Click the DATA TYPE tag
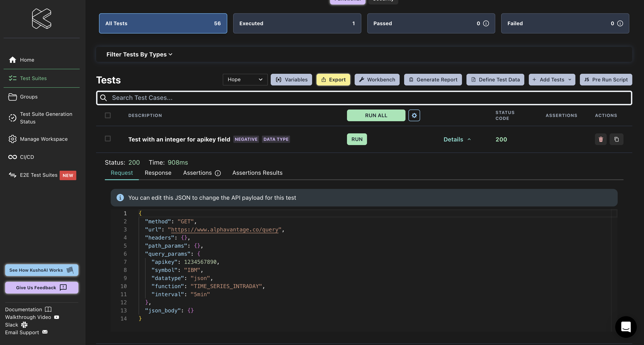 (276, 139)
